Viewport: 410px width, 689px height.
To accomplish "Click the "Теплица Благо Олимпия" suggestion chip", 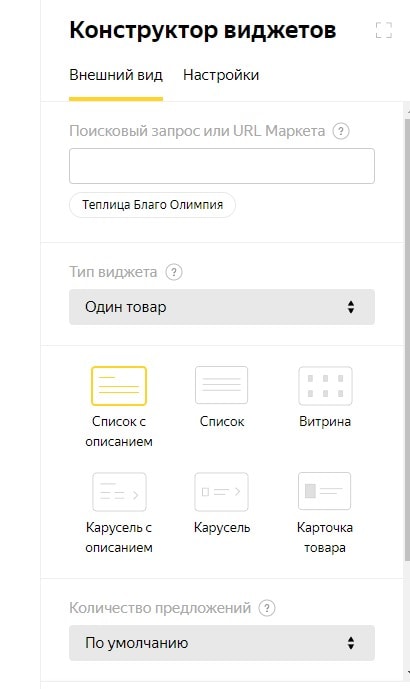I will (152, 205).
